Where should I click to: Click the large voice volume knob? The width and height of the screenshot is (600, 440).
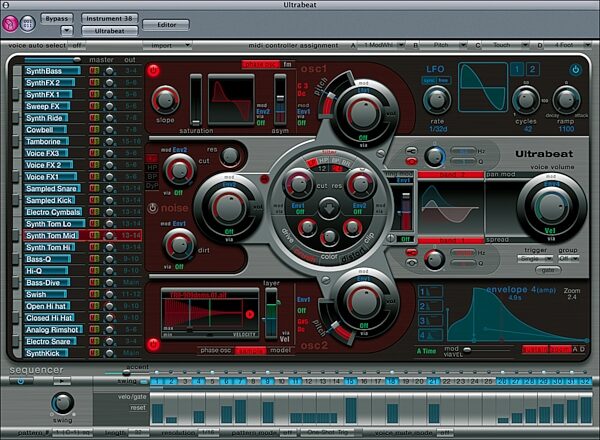[550, 207]
